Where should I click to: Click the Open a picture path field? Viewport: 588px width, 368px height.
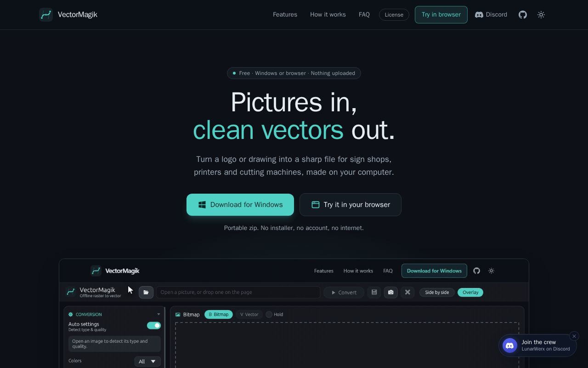238,292
